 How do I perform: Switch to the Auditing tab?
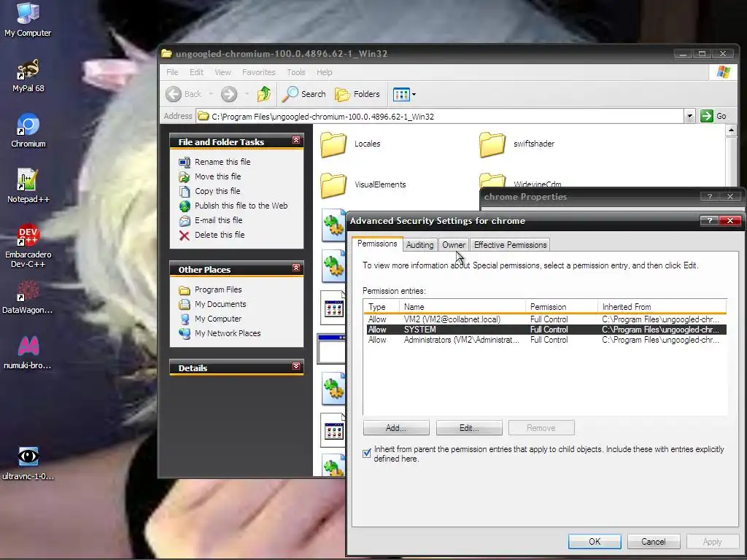[x=419, y=245]
